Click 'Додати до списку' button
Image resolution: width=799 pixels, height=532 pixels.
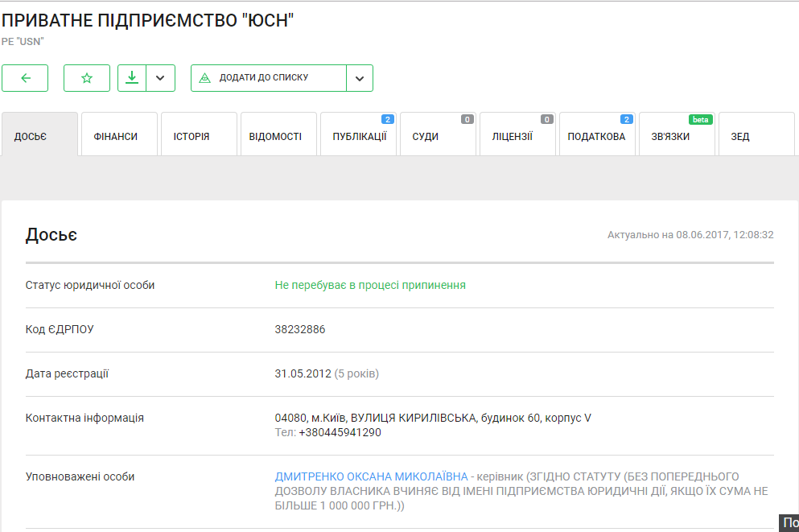(269, 78)
